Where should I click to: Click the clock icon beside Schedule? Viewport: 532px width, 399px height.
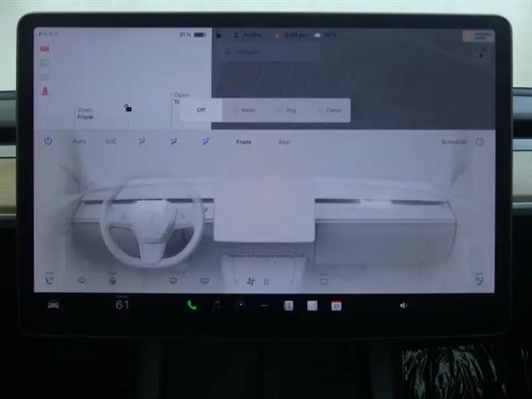tap(480, 142)
